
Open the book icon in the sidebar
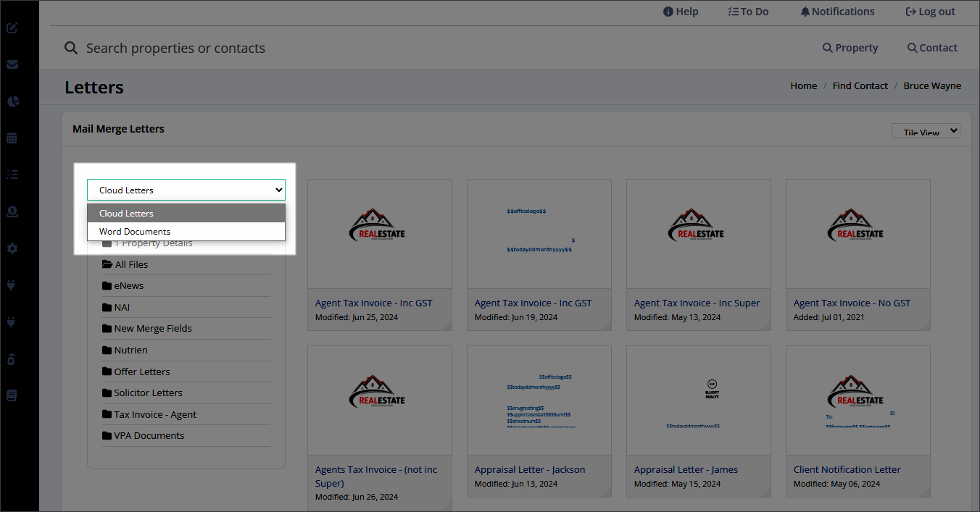coord(12,395)
